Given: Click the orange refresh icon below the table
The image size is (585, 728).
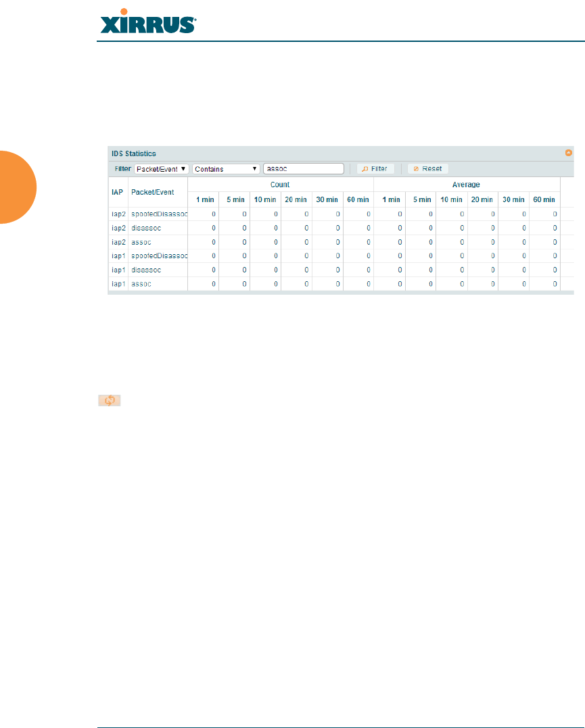Looking at the screenshot, I should point(110,400).
